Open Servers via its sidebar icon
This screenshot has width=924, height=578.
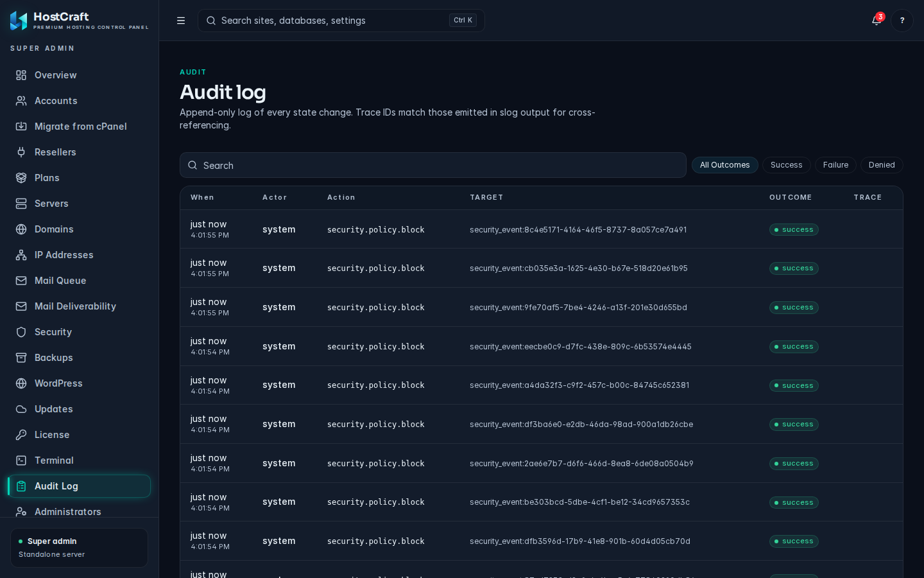click(x=21, y=204)
